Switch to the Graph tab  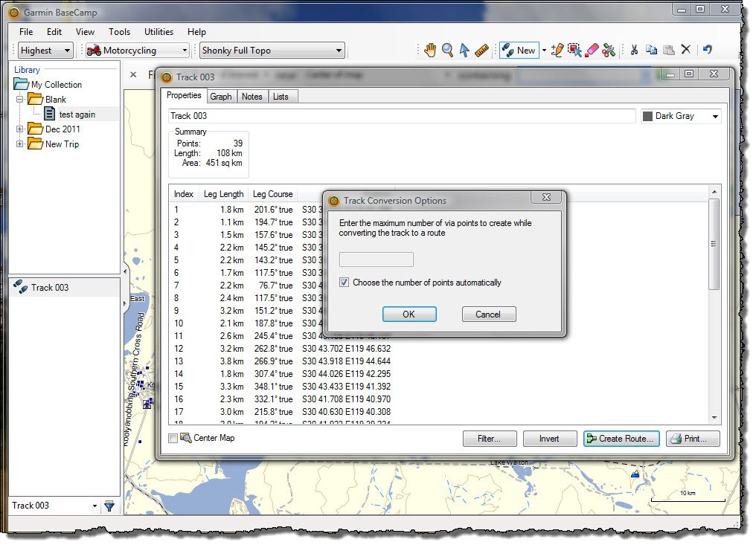click(x=221, y=97)
